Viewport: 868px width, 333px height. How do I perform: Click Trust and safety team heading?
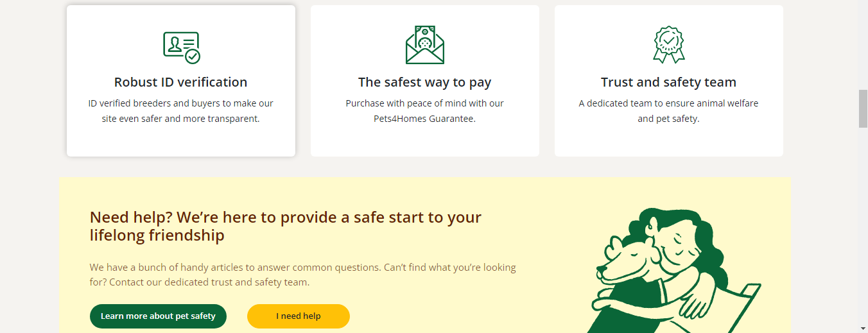click(x=668, y=82)
